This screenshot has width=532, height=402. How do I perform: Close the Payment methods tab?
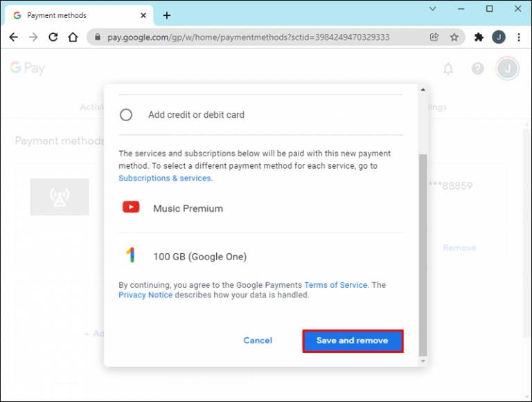tap(143, 15)
